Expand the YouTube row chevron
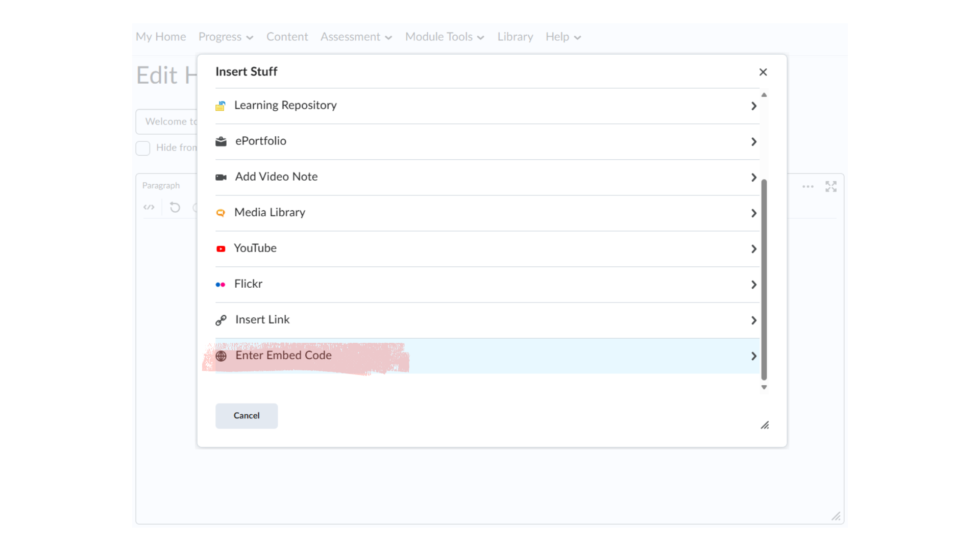 point(753,249)
